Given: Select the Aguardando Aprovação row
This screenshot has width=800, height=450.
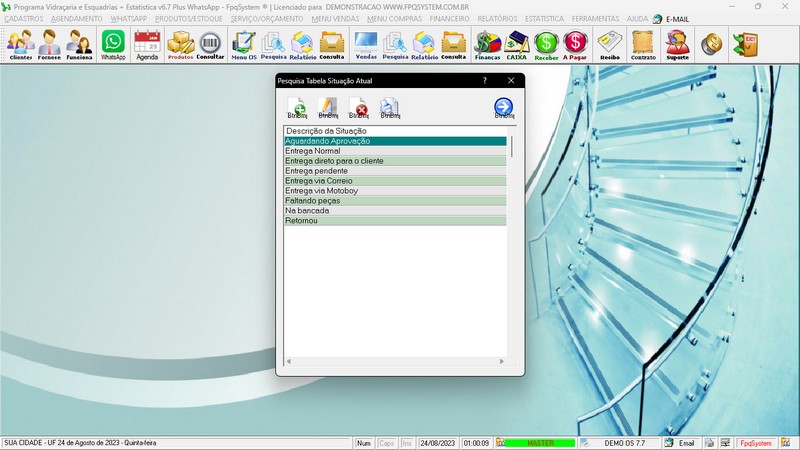Looking at the screenshot, I should coord(395,141).
